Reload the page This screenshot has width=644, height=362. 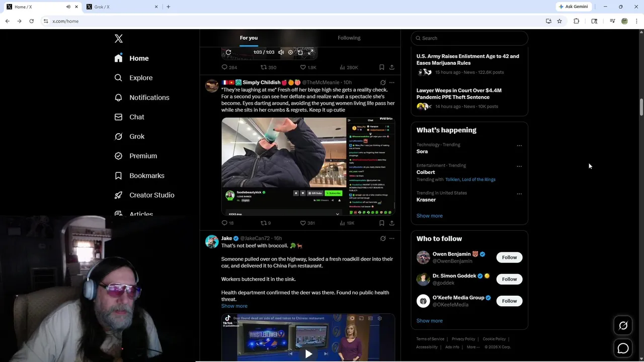coord(31,21)
